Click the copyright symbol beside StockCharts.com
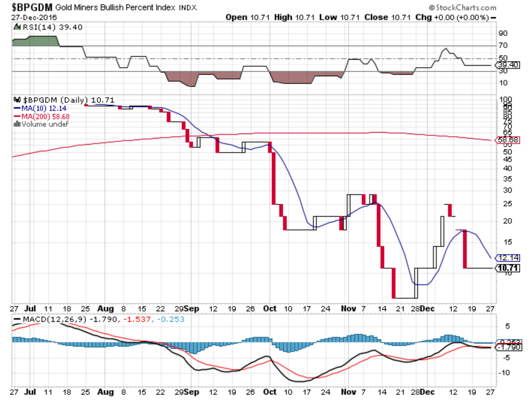Screen dimensions: 532x400 point(432,8)
